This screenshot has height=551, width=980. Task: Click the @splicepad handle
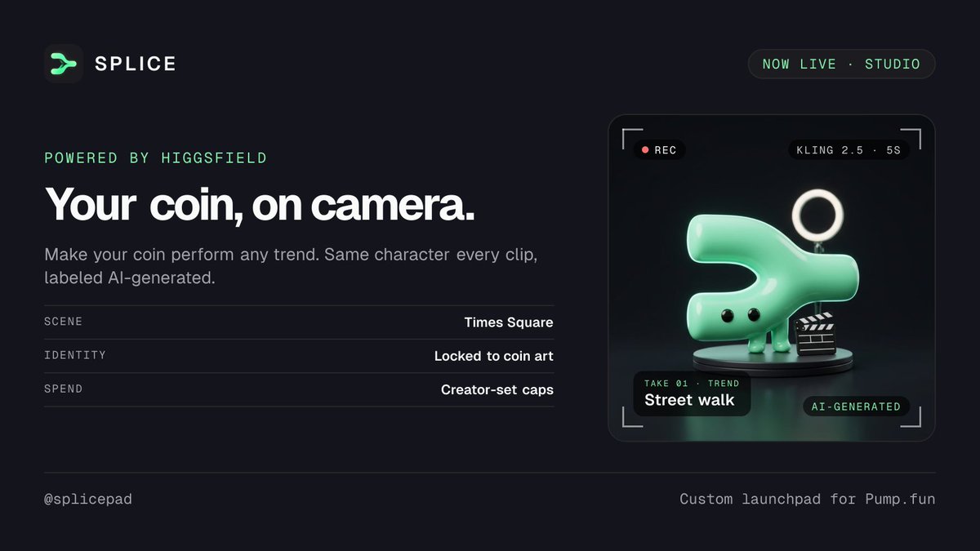[x=87, y=499]
